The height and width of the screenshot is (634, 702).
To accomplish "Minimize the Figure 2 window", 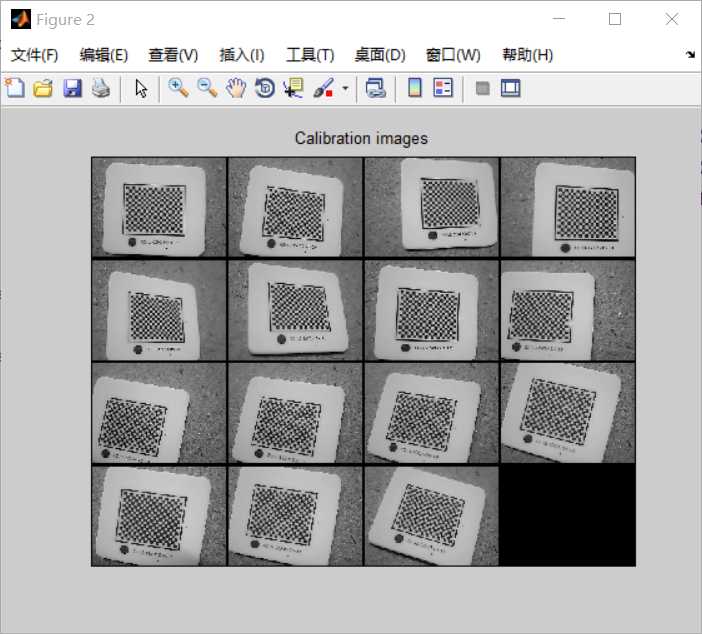I will tap(559, 19).
